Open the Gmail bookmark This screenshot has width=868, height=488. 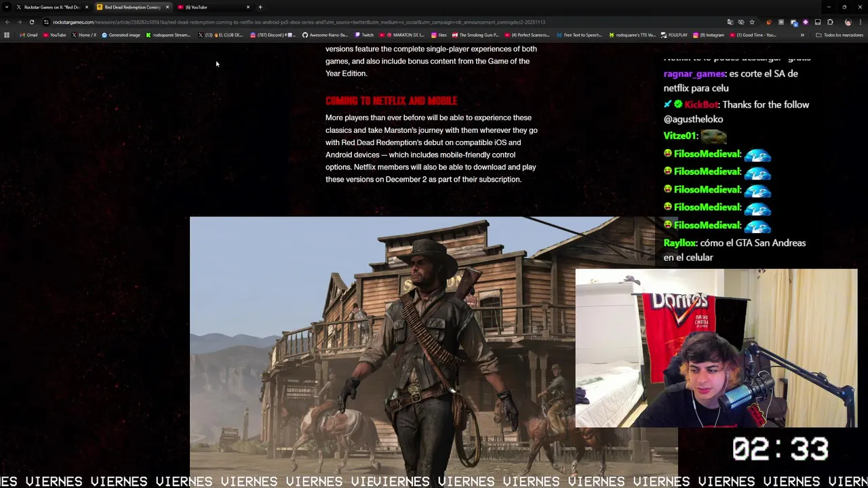click(x=28, y=35)
